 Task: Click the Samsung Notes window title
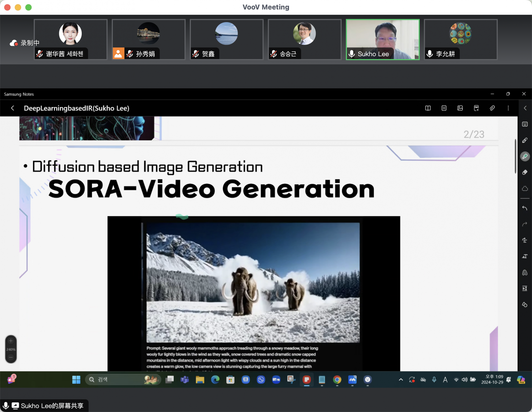coord(19,94)
